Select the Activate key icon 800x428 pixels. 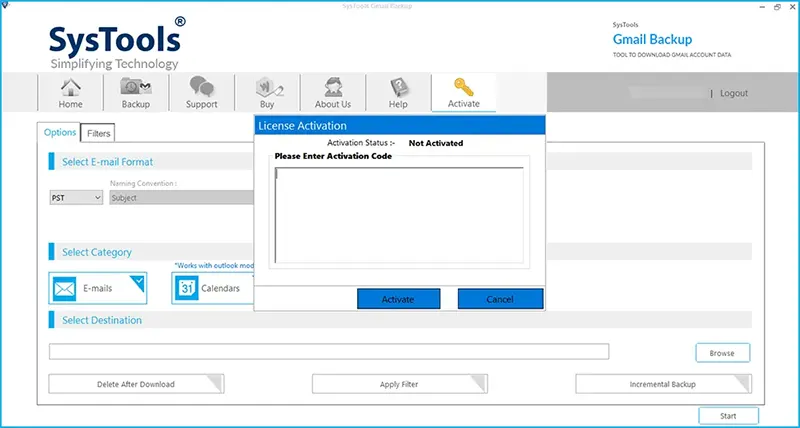pos(464,93)
